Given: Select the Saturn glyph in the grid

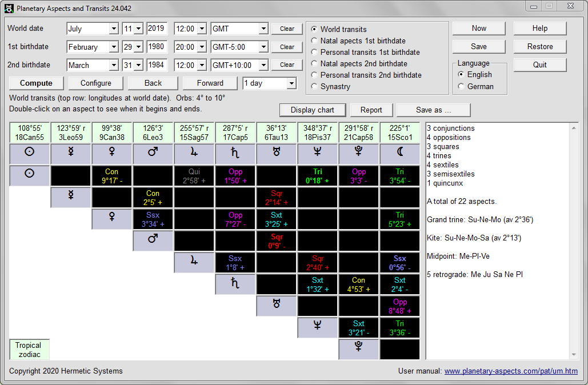Looking at the screenshot, I should point(235,284).
